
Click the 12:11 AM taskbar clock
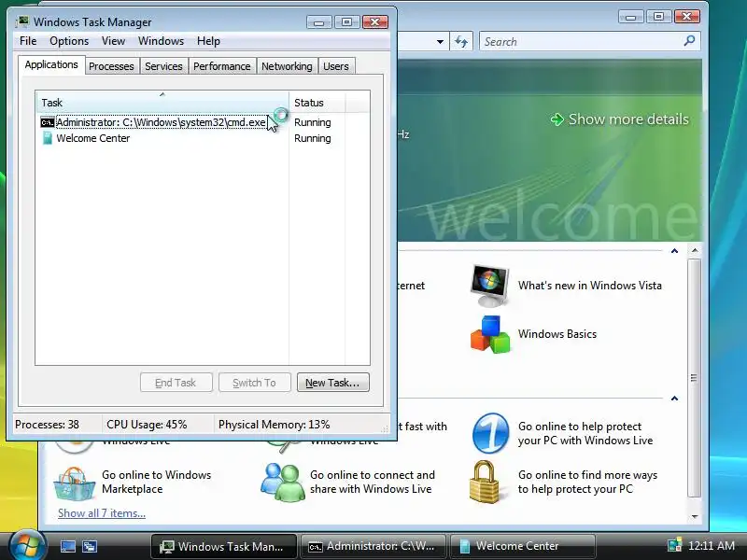click(712, 546)
